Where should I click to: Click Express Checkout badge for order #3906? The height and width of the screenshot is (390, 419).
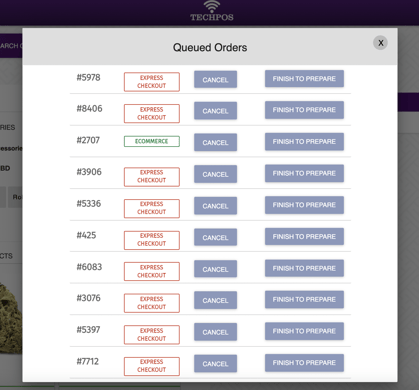[152, 177]
